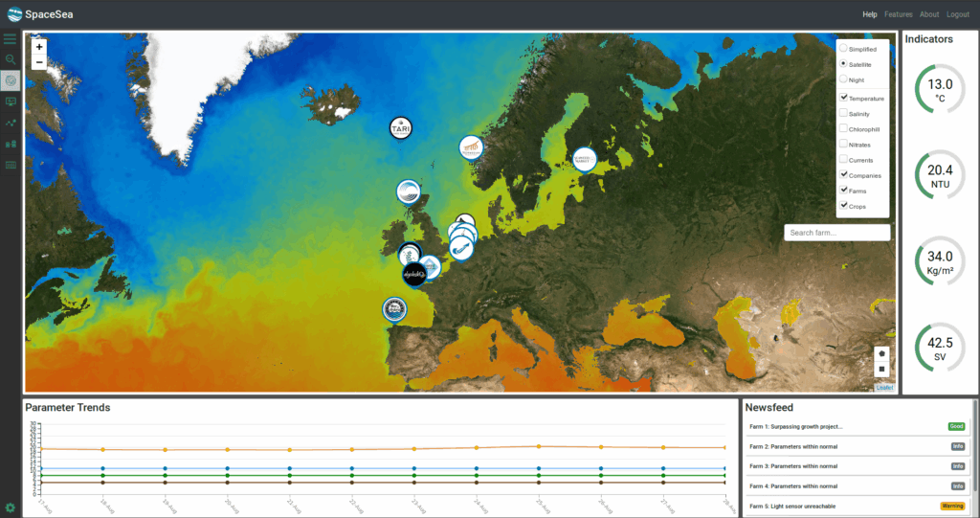
Task: Zoom out on the map
Action: click(x=39, y=62)
